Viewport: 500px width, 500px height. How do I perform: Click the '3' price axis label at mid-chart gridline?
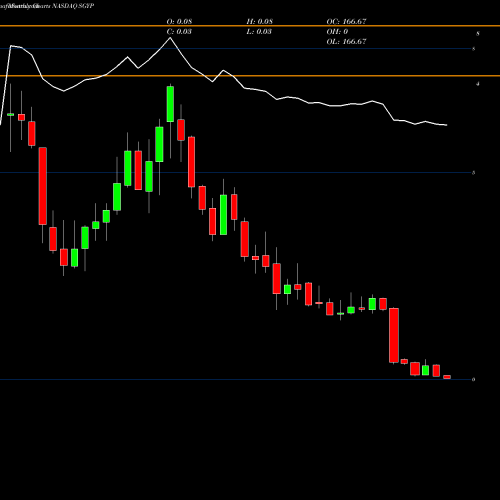[473, 173]
